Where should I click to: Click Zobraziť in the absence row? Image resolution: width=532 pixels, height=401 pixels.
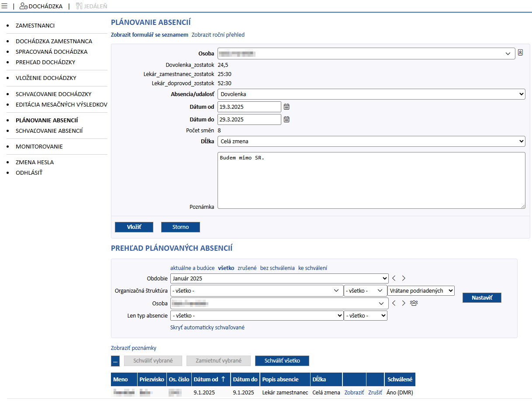point(354,393)
